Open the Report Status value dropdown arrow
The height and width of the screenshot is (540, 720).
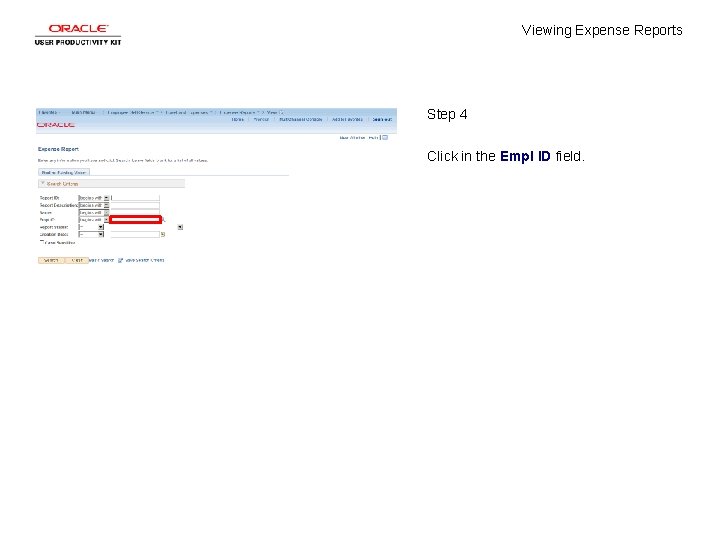pos(180,227)
